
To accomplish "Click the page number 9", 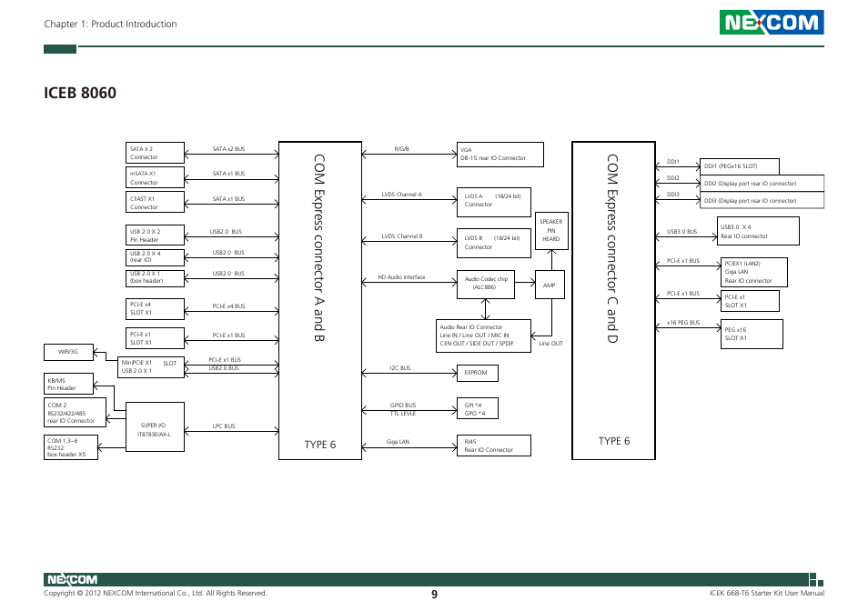I will coord(435,595).
